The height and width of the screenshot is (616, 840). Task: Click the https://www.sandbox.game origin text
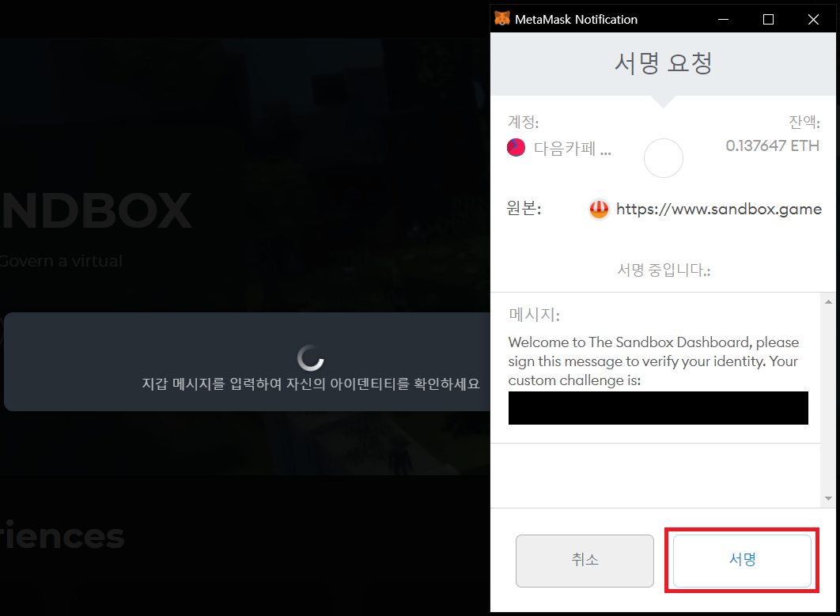point(719,209)
